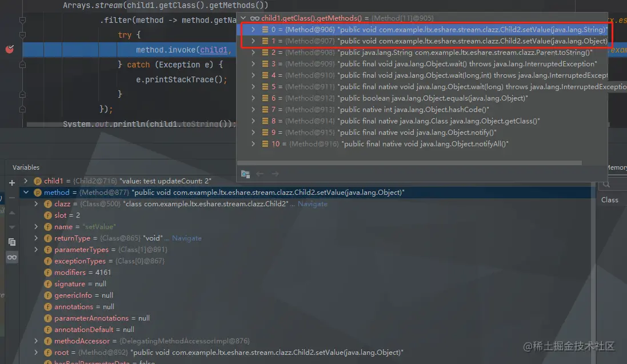Collapse the method variable node
This screenshot has height=364, width=627.
coord(26,193)
